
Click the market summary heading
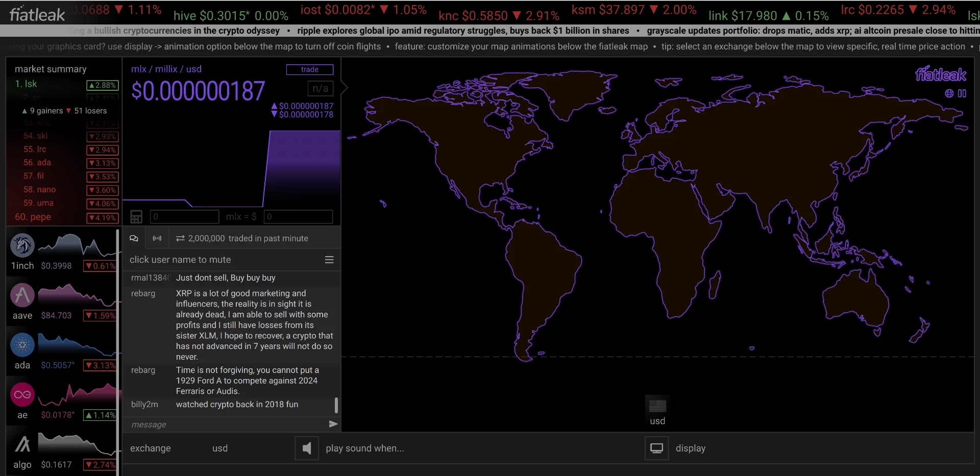point(51,69)
